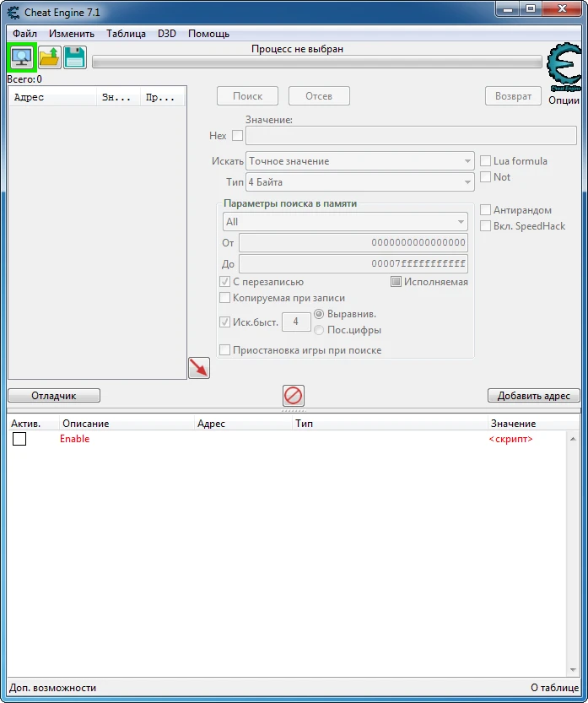Screen dimensions: 588x703
Task: Open the Файл menu
Action: 24,34
